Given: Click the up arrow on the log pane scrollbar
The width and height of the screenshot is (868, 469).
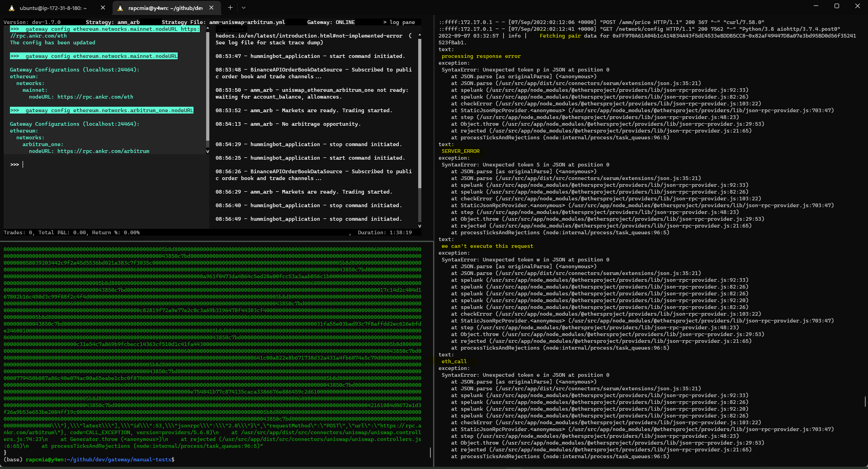Looking at the screenshot, I should [420, 36].
